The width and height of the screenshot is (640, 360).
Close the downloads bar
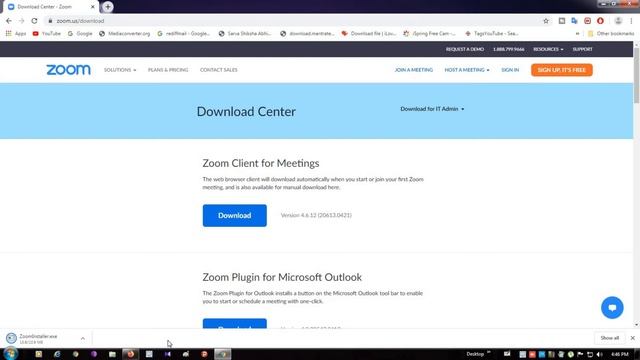tap(632, 338)
